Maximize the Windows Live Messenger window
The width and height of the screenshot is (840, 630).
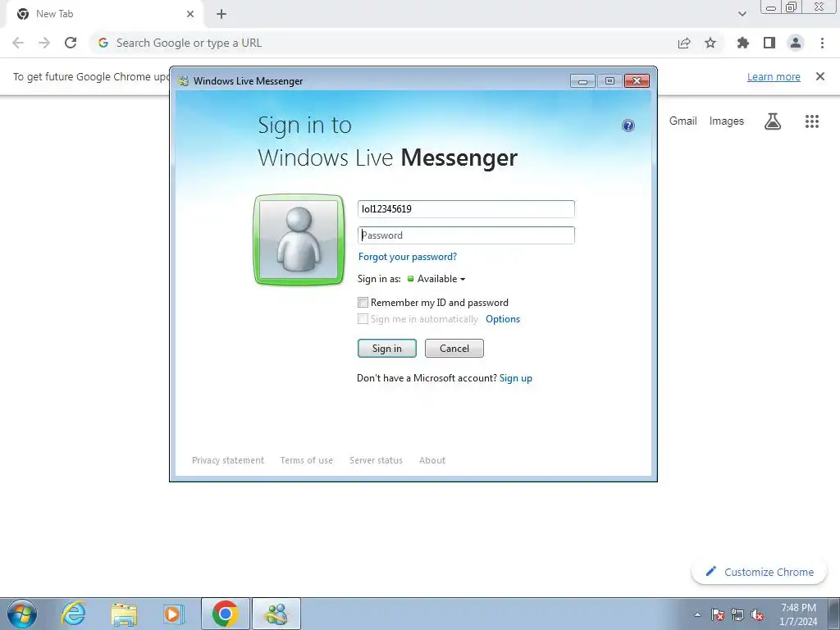pyautogui.click(x=609, y=81)
